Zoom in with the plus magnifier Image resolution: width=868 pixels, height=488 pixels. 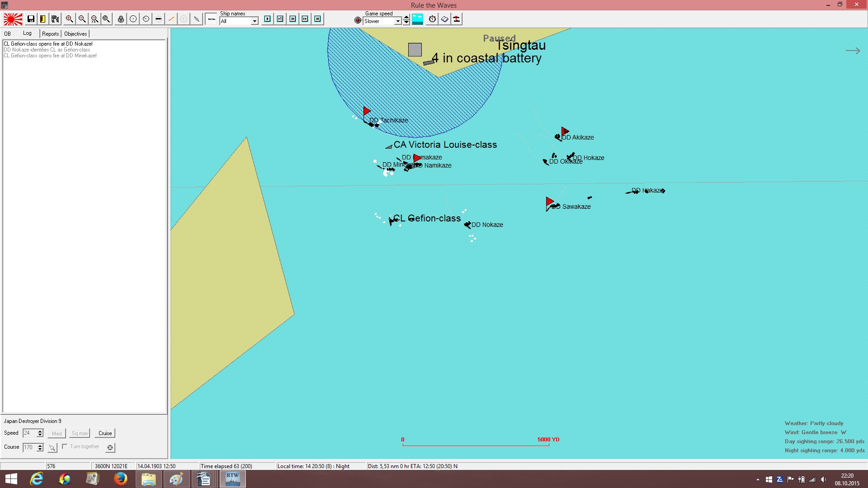point(69,19)
